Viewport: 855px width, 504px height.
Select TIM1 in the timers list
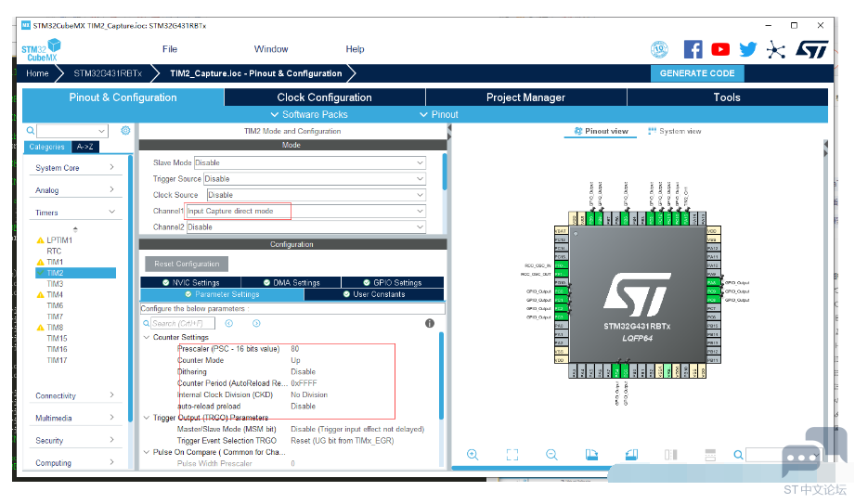[55, 262]
